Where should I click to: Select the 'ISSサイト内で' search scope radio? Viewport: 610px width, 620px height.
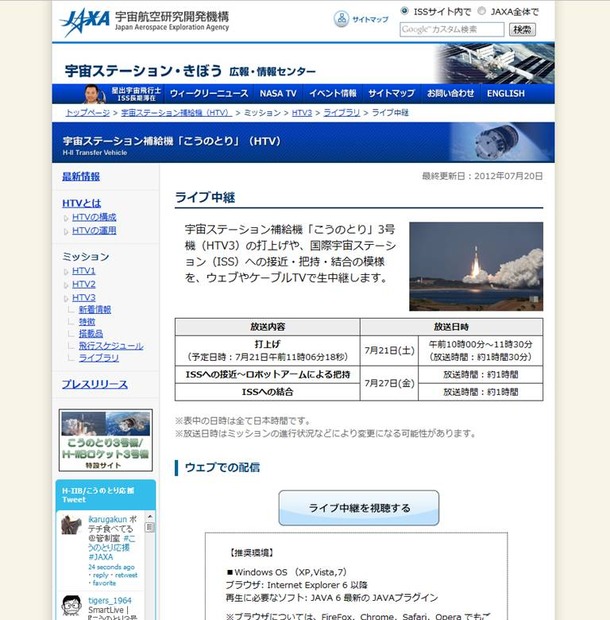404,11
